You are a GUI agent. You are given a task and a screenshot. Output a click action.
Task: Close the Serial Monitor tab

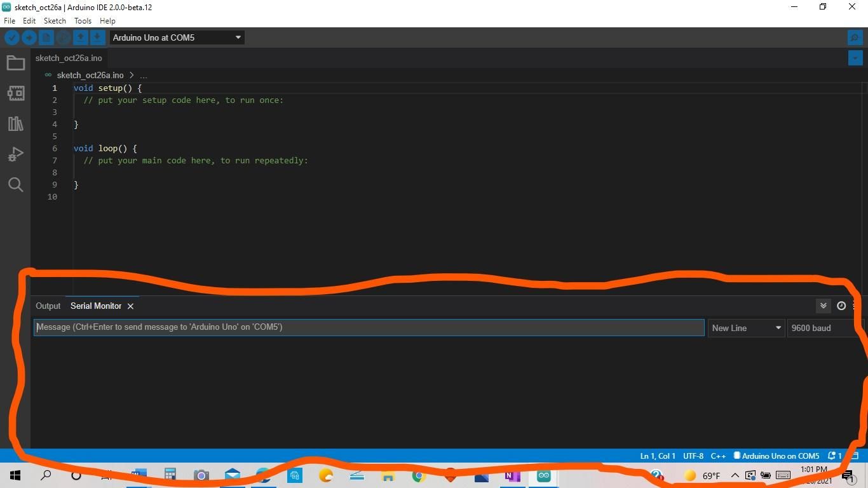[x=130, y=306]
